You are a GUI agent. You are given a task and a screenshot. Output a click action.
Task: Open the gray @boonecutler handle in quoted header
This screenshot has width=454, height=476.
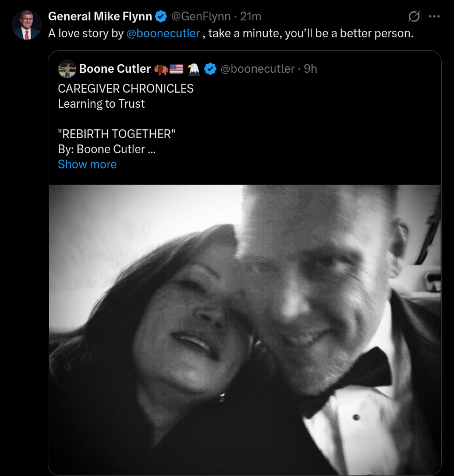[257, 69]
